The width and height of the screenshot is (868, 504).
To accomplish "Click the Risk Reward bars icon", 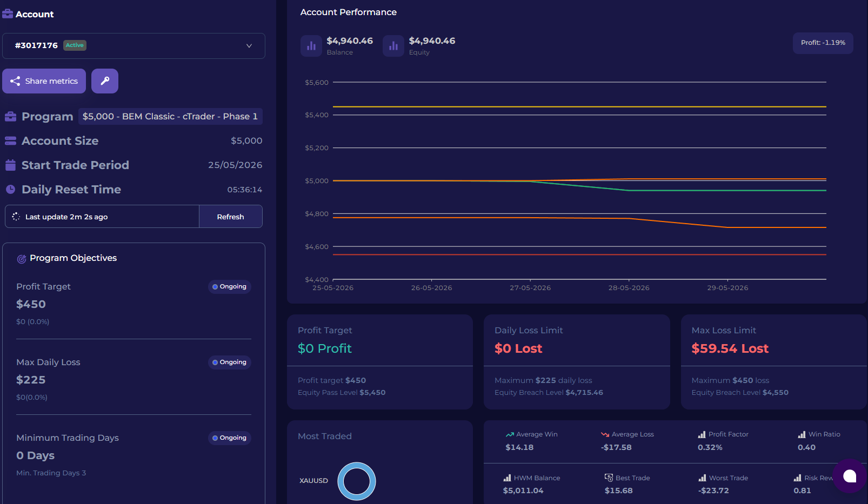I will tap(798, 478).
